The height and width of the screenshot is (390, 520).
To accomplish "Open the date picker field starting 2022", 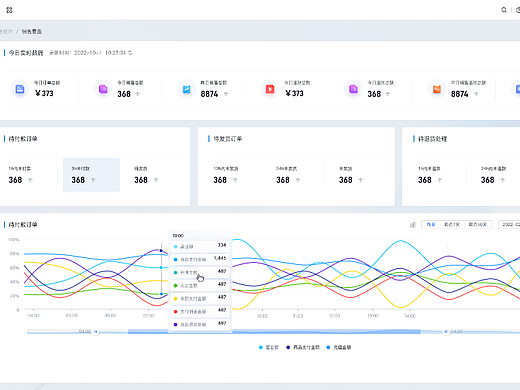I will [509, 225].
